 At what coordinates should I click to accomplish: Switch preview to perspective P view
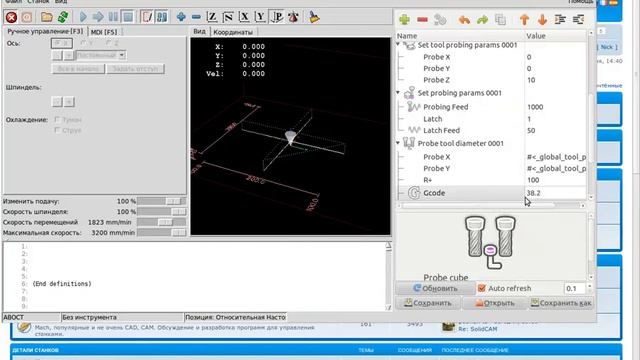coord(277,17)
